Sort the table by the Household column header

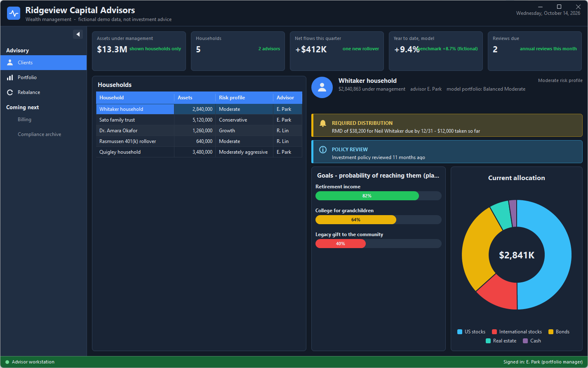coord(135,98)
